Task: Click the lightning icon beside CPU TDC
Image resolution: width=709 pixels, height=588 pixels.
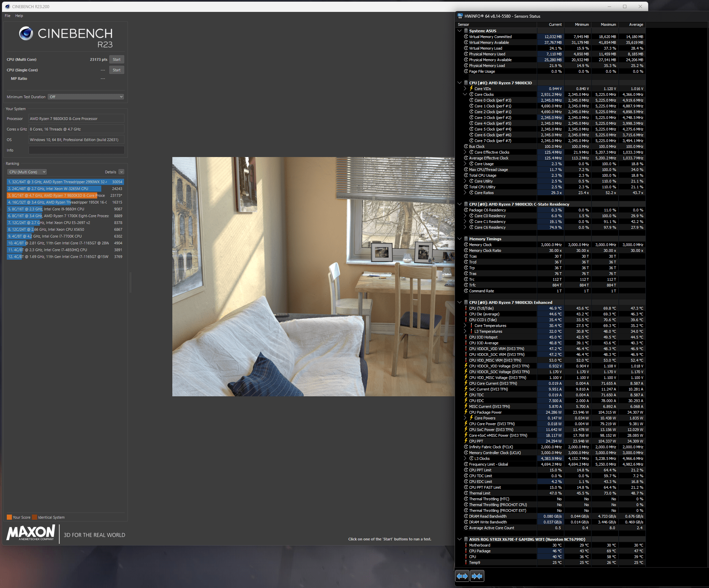Action: pyautogui.click(x=466, y=395)
